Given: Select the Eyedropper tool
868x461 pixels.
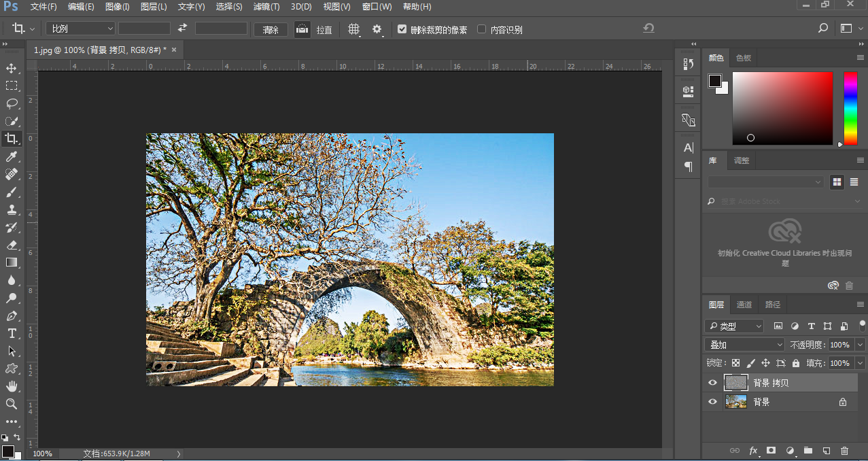Looking at the screenshot, I should pos(12,157).
